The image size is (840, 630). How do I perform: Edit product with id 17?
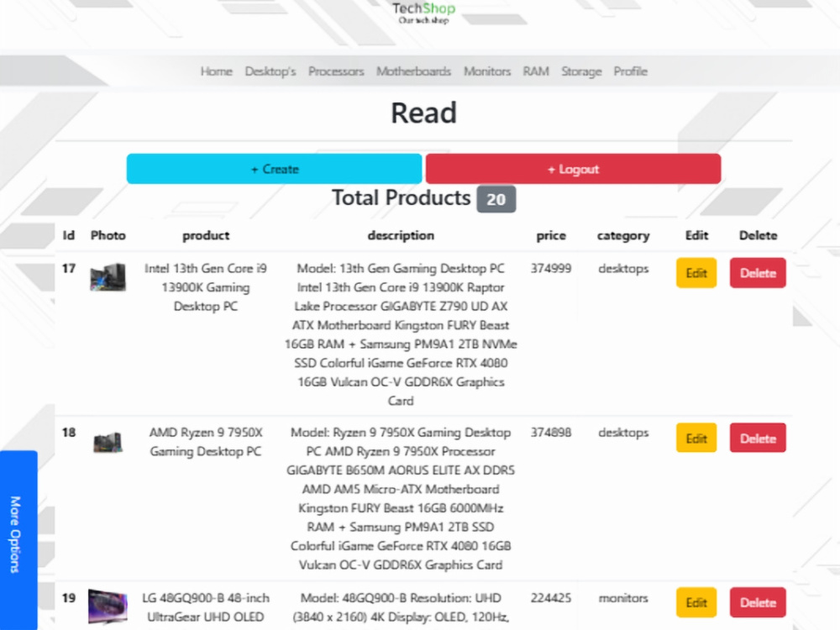(x=696, y=273)
